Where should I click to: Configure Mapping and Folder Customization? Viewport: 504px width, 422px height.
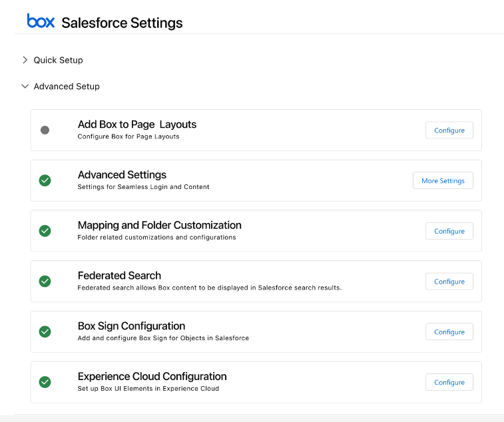(449, 231)
